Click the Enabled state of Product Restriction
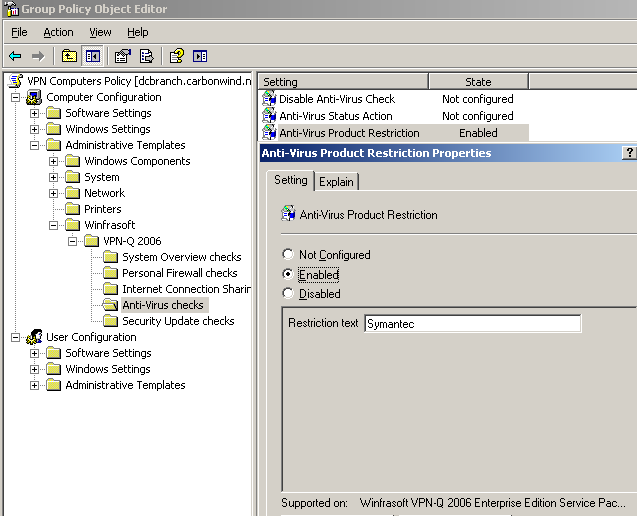Screen dimensions: 637x516 (478, 133)
